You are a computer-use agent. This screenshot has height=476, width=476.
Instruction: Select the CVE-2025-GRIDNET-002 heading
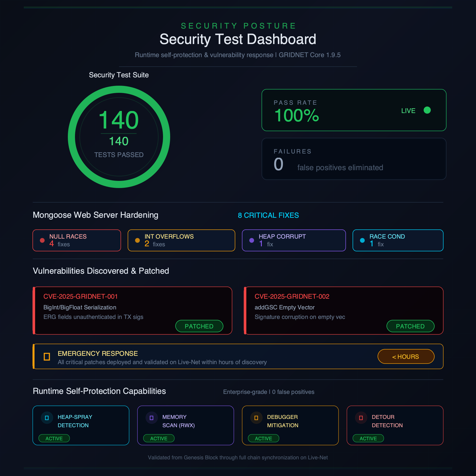point(292,296)
